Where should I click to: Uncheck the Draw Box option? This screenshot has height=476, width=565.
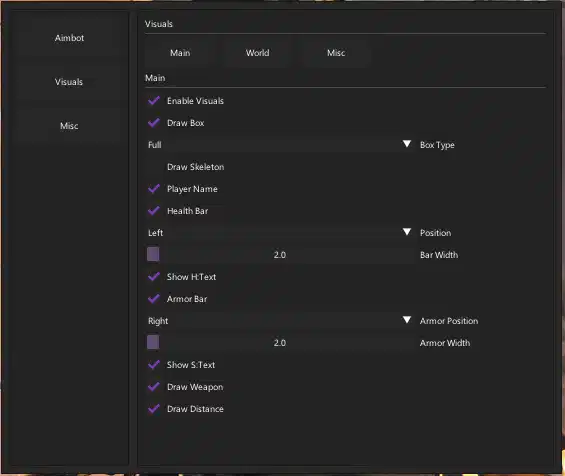(154, 123)
